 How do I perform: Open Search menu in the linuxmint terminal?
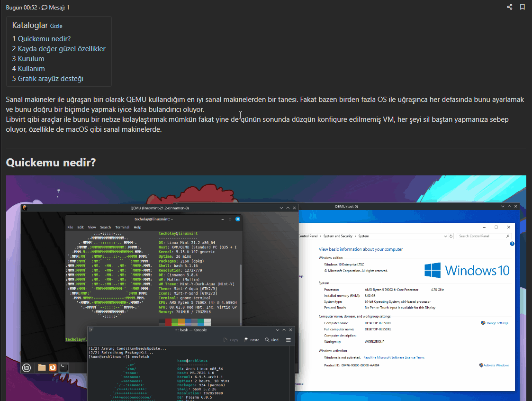pyautogui.click(x=106, y=227)
